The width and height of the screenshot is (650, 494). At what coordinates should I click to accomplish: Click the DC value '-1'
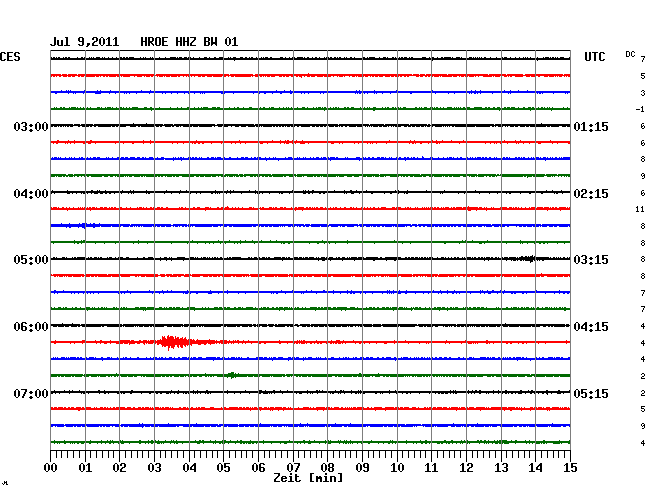(x=640, y=109)
